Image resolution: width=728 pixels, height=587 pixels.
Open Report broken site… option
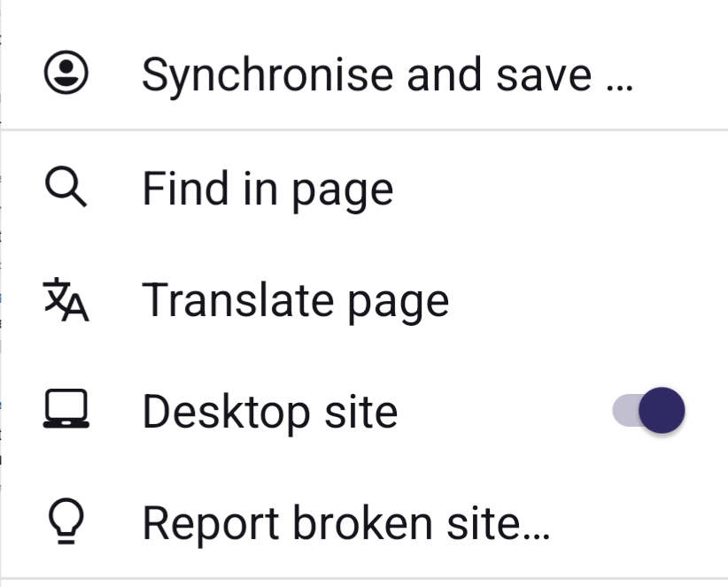click(x=345, y=523)
